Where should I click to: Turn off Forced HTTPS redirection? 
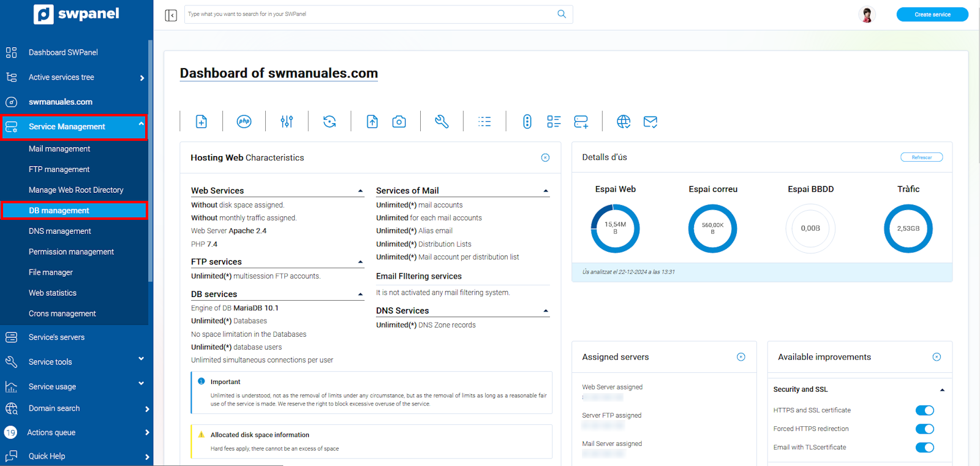pos(924,429)
